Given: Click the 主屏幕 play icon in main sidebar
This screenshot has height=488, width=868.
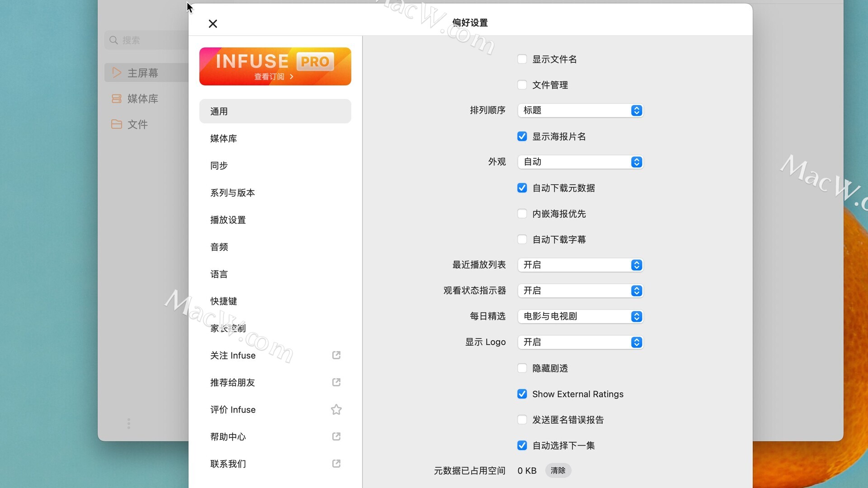Looking at the screenshot, I should pos(117,73).
